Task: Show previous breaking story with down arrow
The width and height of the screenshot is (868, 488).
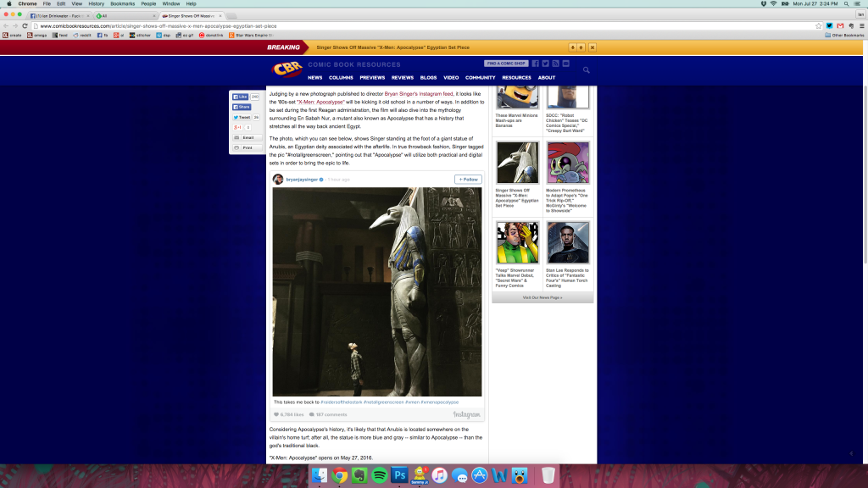Action: point(572,47)
